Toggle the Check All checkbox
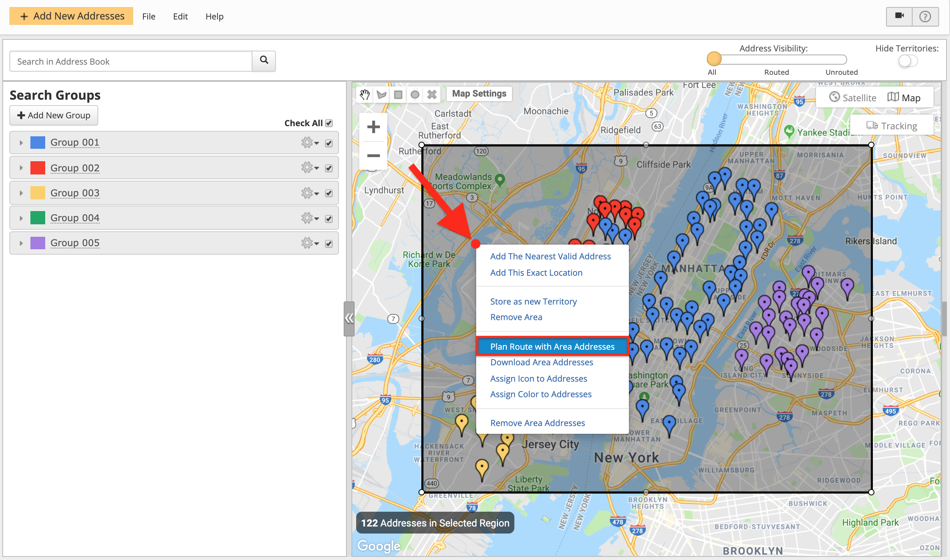950x560 pixels. (329, 123)
